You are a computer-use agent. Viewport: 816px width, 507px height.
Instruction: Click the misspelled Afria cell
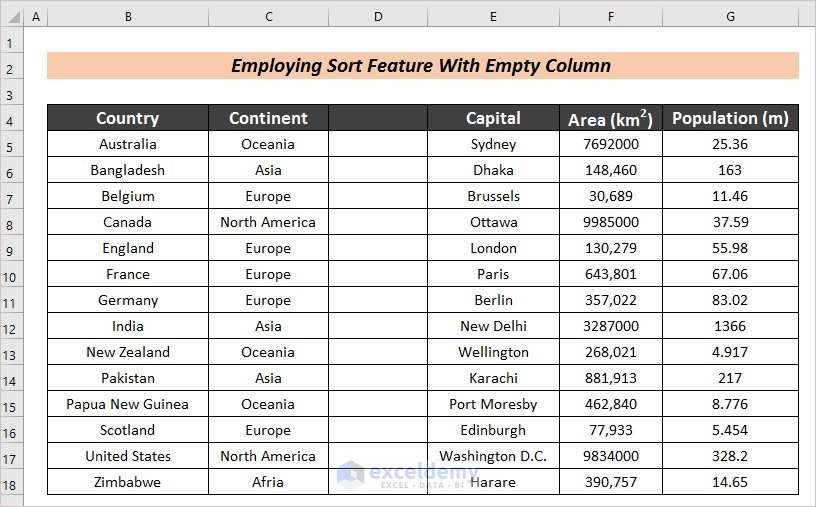[268, 482]
